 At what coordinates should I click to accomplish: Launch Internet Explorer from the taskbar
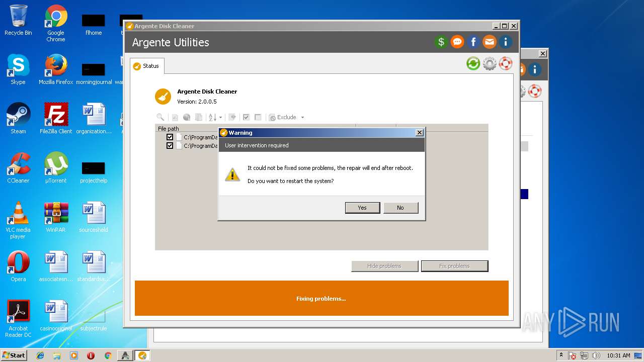[40, 355]
